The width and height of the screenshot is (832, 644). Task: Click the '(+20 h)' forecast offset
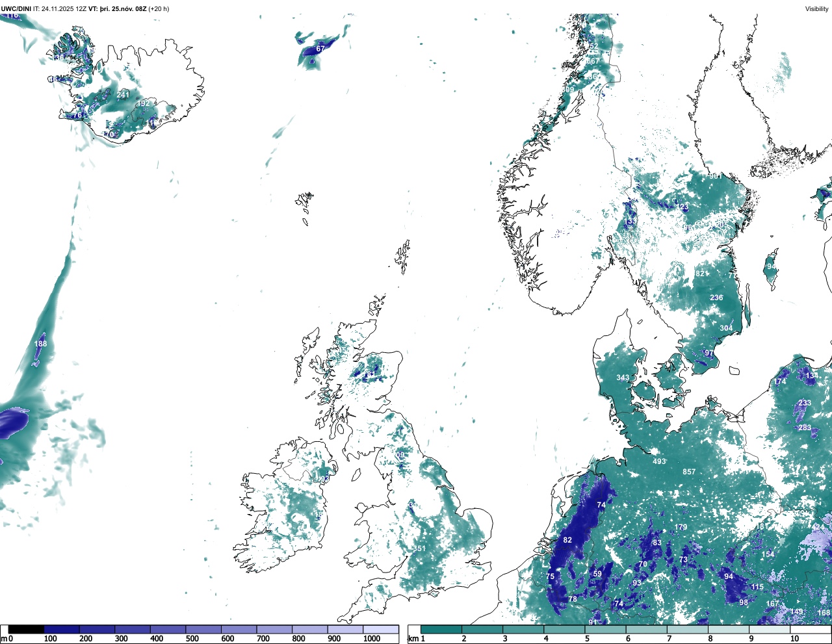[159, 9]
